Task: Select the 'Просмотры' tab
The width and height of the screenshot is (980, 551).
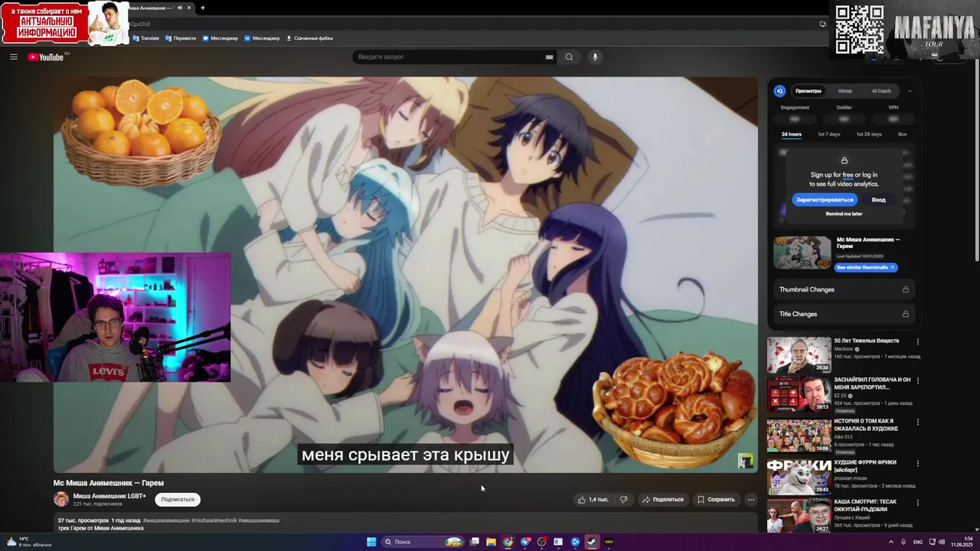Action: point(808,91)
